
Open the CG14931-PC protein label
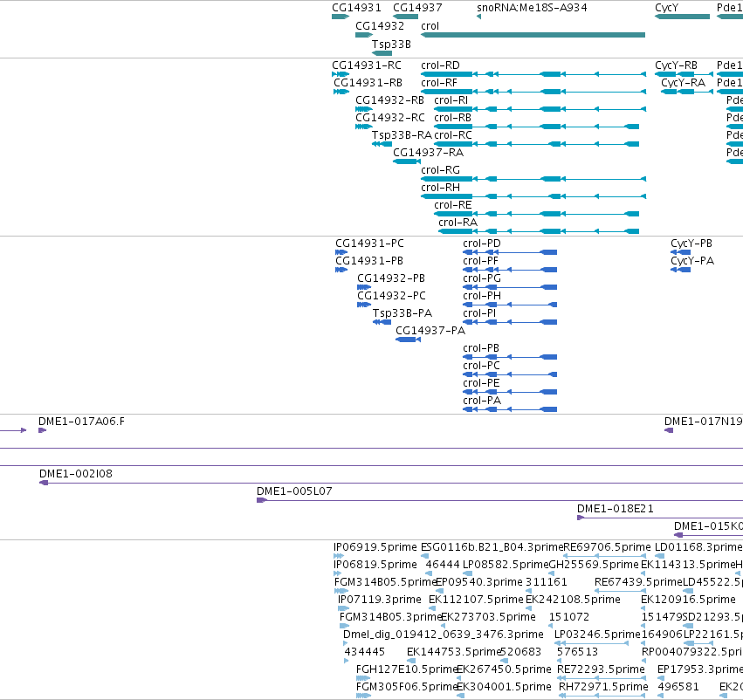pyautogui.click(x=369, y=244)
